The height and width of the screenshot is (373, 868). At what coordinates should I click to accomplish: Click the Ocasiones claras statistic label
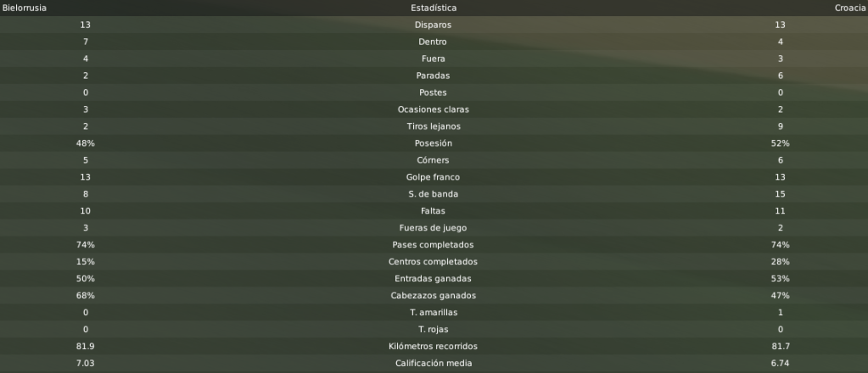[x=434, y=109]
